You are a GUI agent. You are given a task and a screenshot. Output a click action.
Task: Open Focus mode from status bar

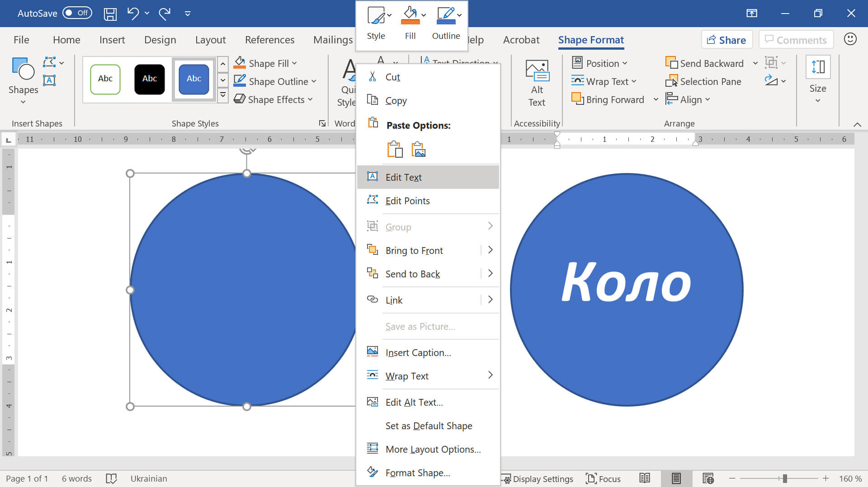click(x=603, y=478)
